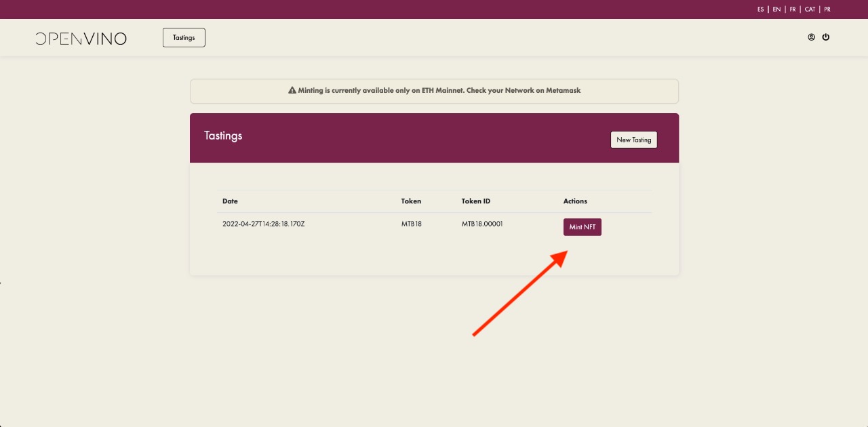
Task: Click the warning triangle icon in banner
Action: click(x=292, y=90)
